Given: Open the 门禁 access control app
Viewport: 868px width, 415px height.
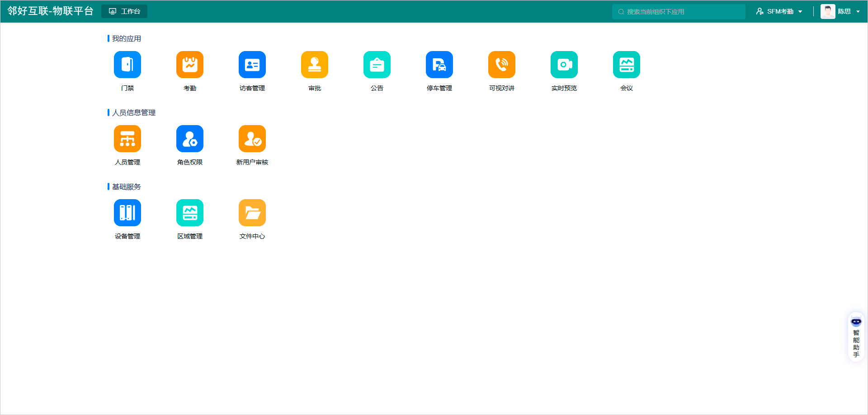Looking at the screenshot, I should (127, 65).
